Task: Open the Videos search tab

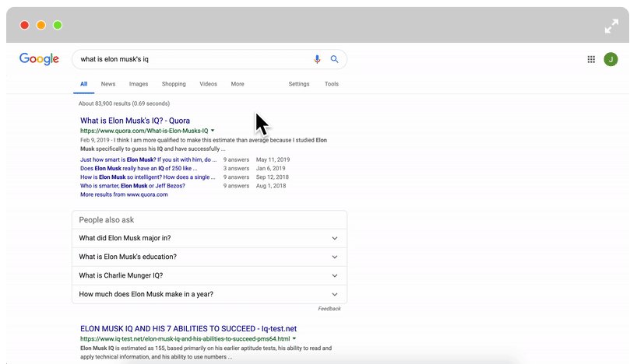Action: click(208, 84)
